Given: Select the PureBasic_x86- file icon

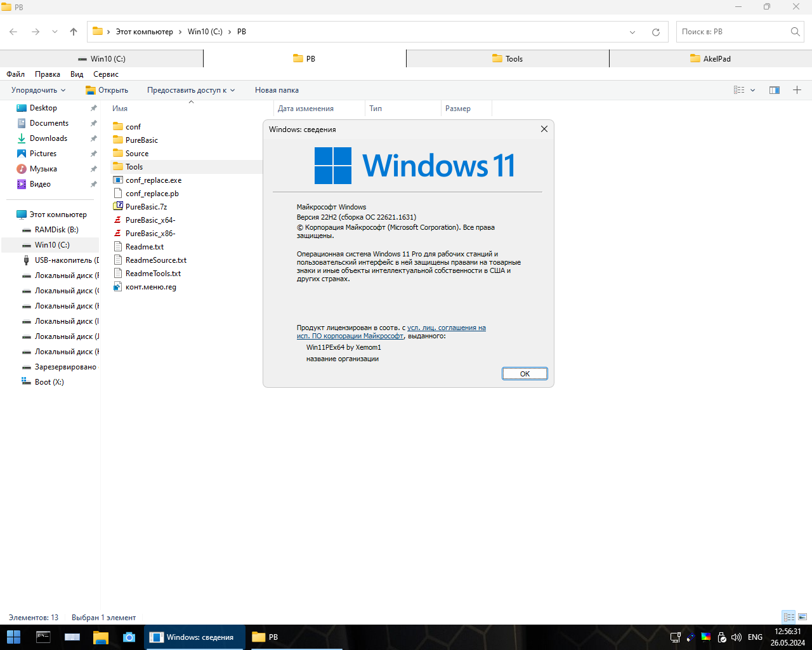Looking at the screenshot, I should (118, 233).
